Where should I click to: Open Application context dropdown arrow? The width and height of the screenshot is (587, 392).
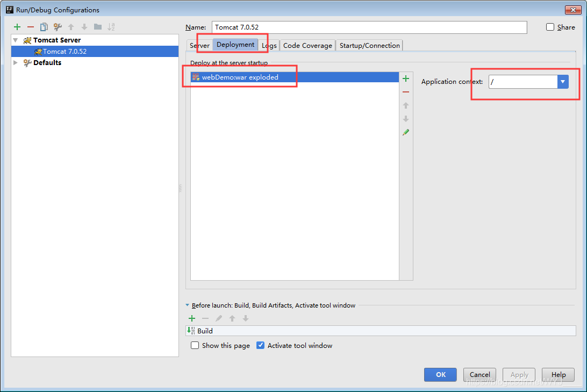coord(563,82)
